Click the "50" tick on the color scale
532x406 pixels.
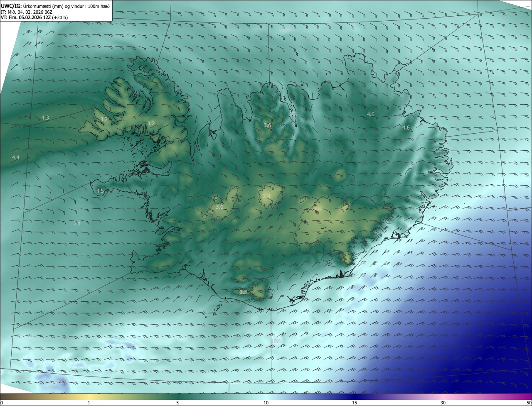pos(529,403)
